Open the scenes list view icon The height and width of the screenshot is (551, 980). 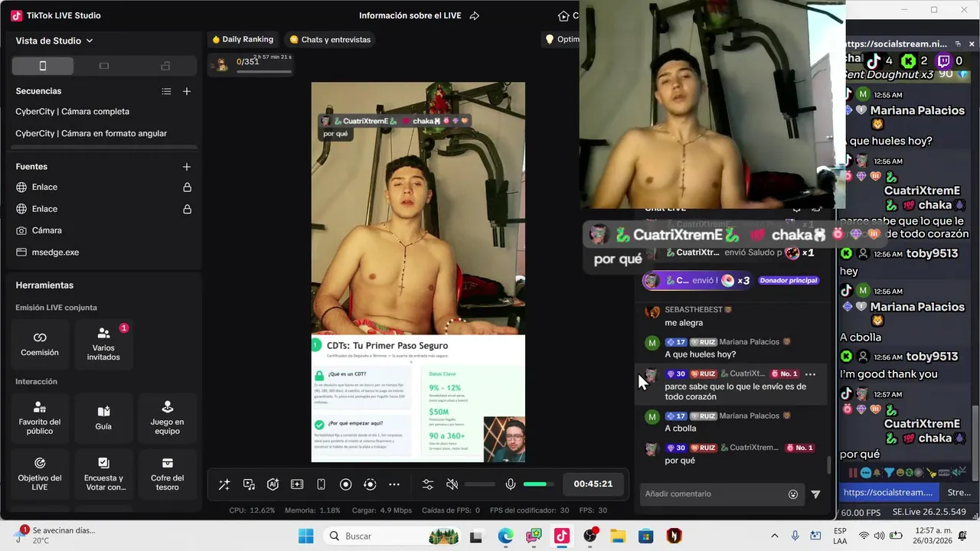166,91
